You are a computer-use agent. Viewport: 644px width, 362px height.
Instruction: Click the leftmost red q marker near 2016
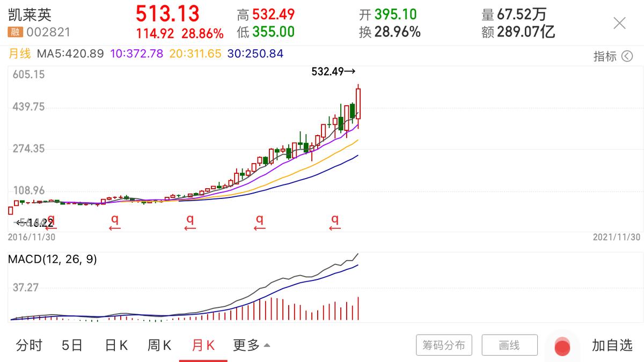coord(51,219)
